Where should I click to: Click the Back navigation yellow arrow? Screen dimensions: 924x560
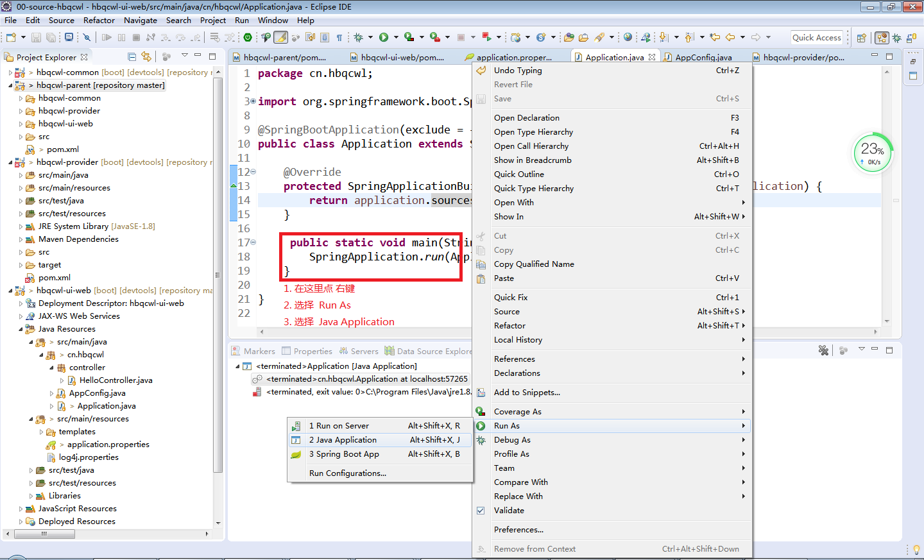click(730, 37)
